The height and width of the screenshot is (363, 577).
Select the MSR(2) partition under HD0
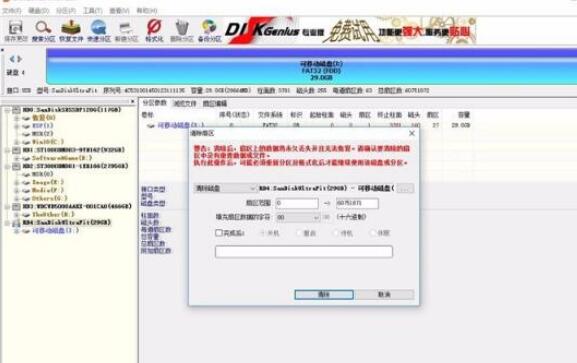coord(43,134)
